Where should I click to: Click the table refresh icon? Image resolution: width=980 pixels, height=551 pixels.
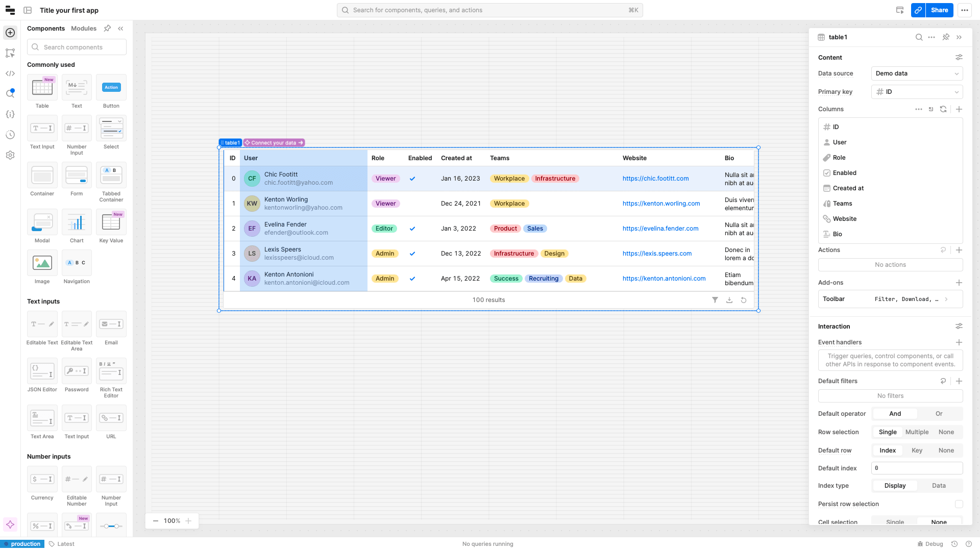coord(744,300)
